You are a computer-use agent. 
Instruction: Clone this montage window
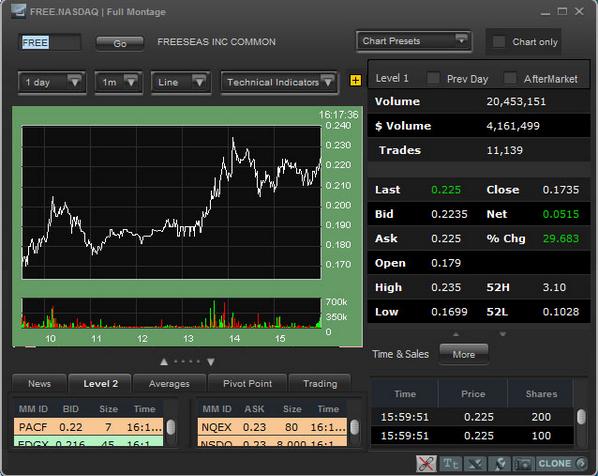point(561,464)
